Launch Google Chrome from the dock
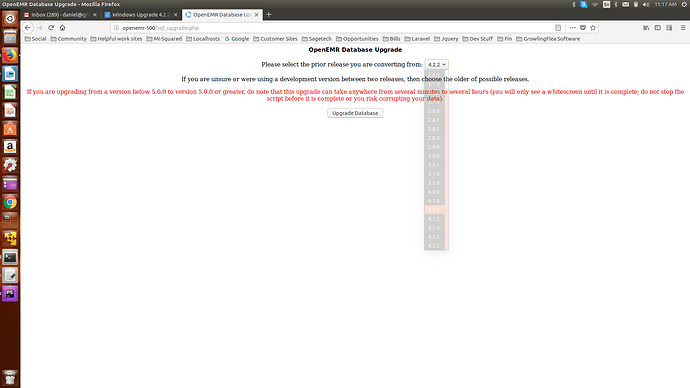 (10, 202)
